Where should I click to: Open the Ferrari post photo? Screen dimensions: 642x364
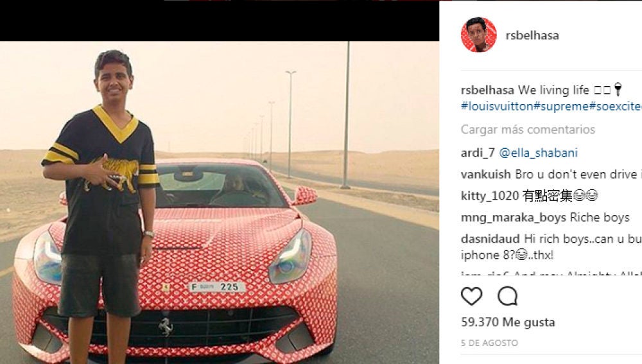click(x=220, y=202)
